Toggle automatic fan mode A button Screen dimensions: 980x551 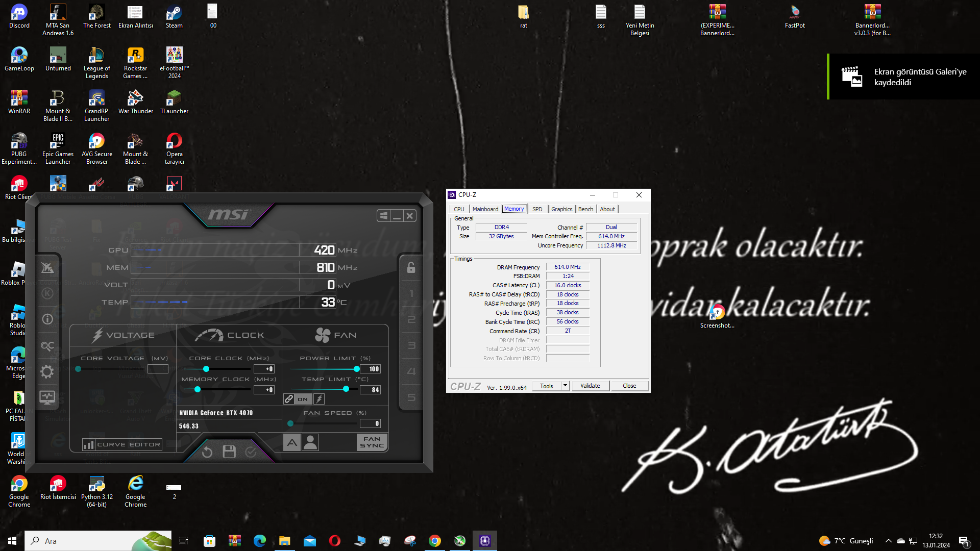(x=292, y=442)
